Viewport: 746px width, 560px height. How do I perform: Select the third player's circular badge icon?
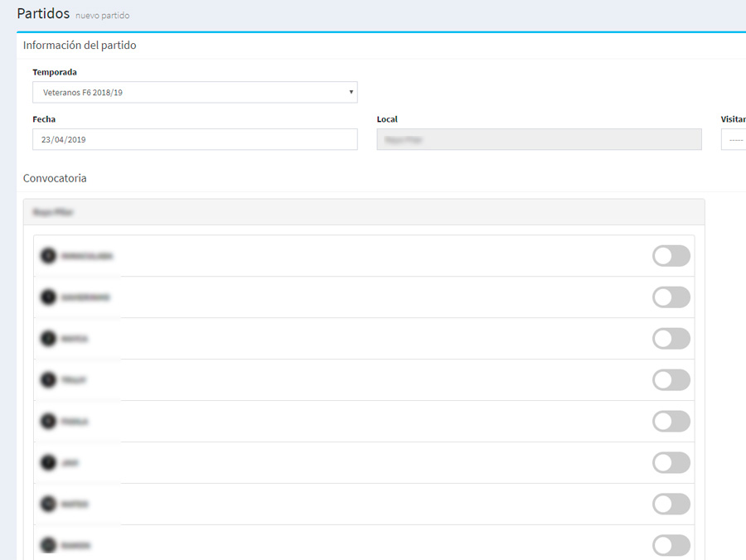pos(48,339)
